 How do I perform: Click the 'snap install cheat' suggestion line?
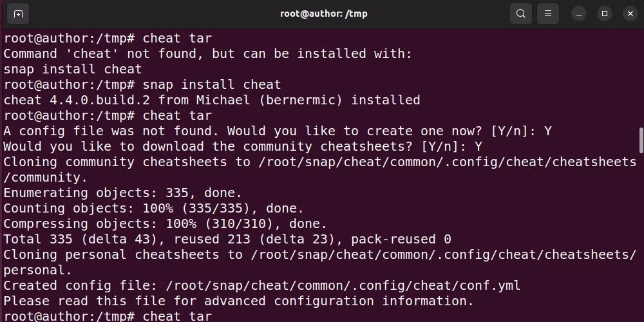(x=73, y=69)
